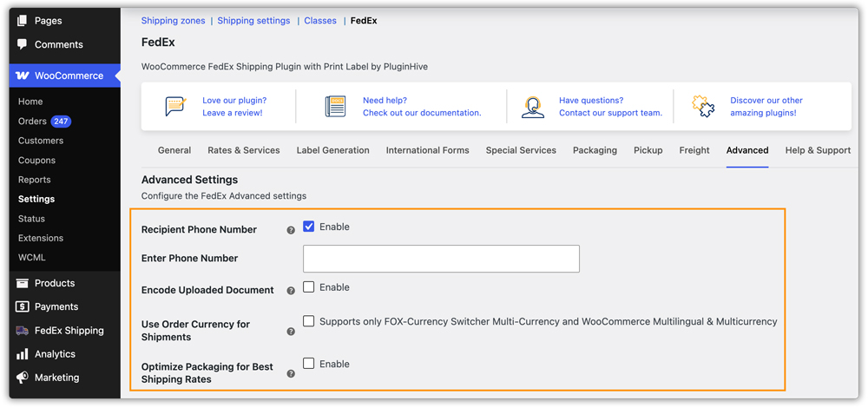868x408 pixels.
Task: Switch to Rates & Services tab
Action: click(244, 150)
